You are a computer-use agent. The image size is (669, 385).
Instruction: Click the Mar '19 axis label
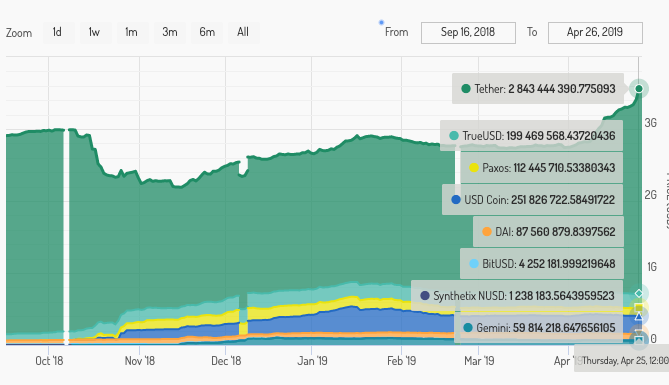coord(479,361)
